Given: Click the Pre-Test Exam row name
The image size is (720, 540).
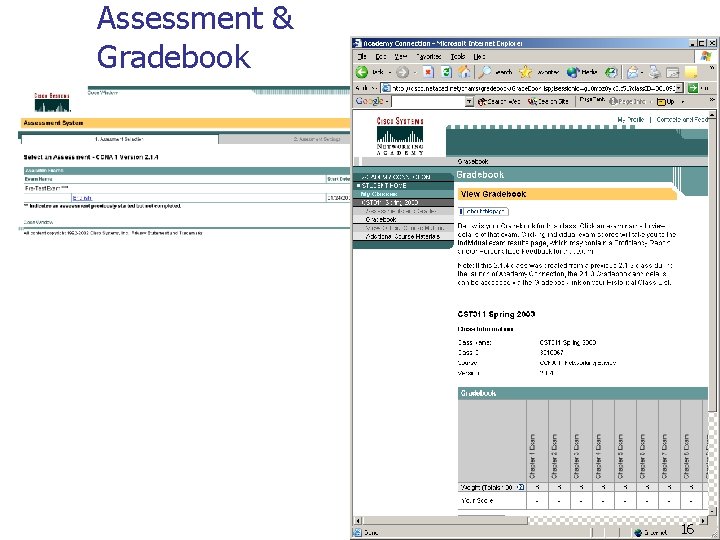Looking at the screenshot, I should 46,189.
